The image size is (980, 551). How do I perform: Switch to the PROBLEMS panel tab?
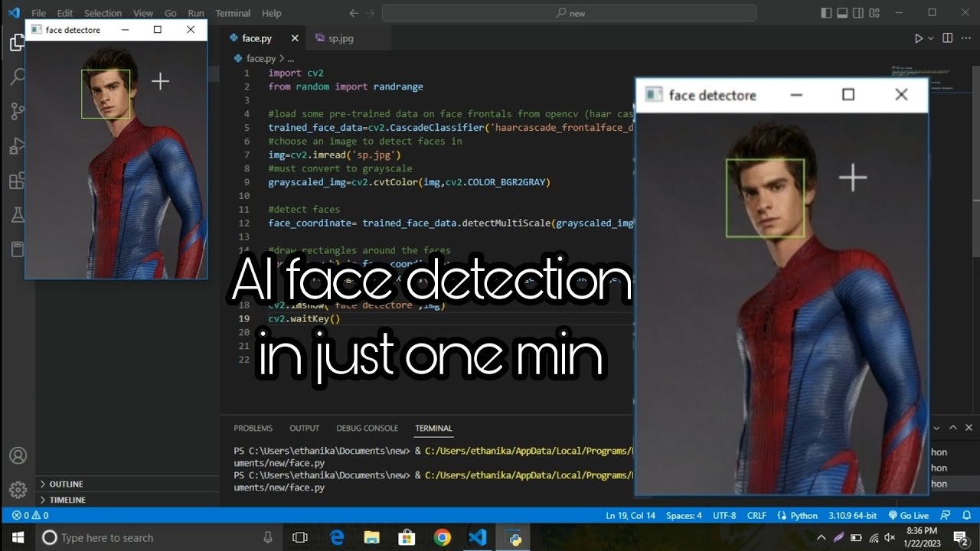(253, 428)
